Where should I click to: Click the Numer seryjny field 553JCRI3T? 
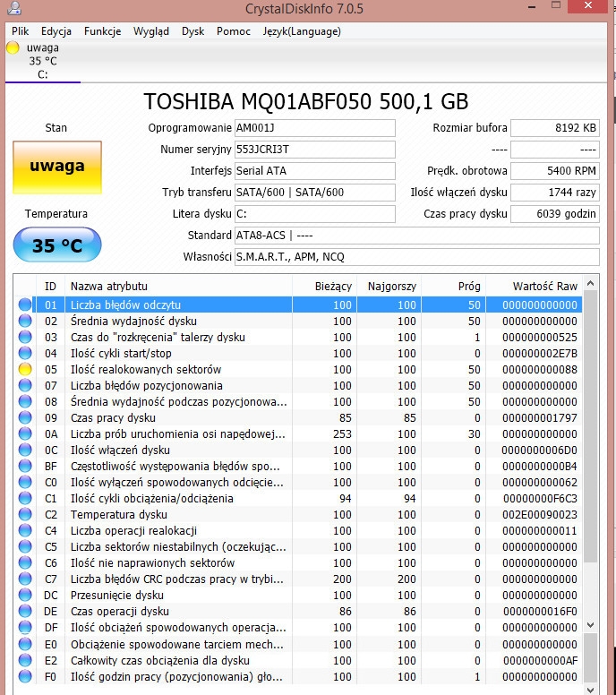314,150
